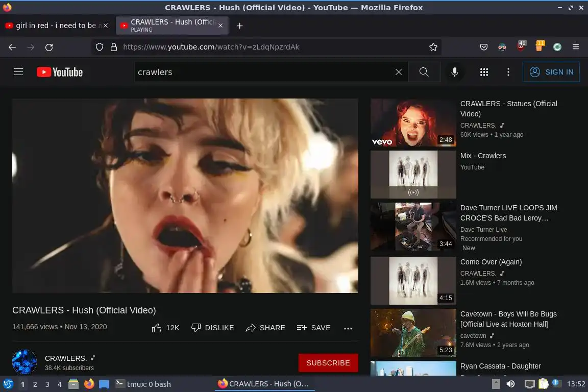Switch to workspace 3 in taskbar
This screenshot has height=392, width=588.
[47, 384]
